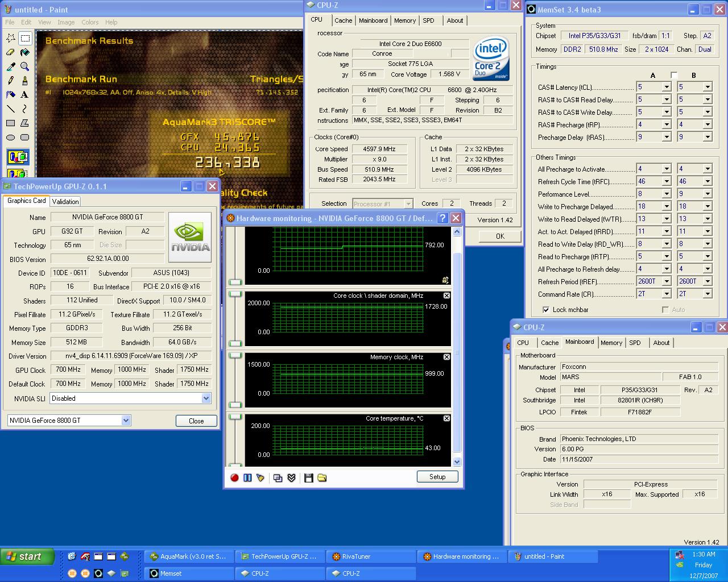Open NVIDIA SLI dropdown in GPU-Z
728x582 pixels.
coord(206,398)
